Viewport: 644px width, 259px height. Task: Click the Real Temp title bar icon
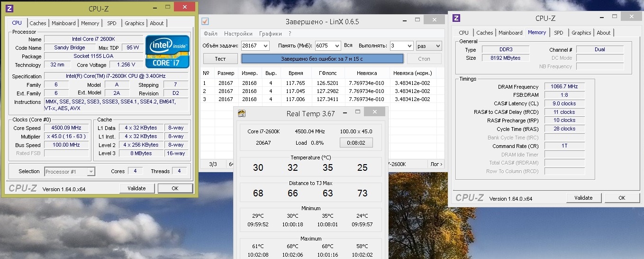click(x=242, y=113)
